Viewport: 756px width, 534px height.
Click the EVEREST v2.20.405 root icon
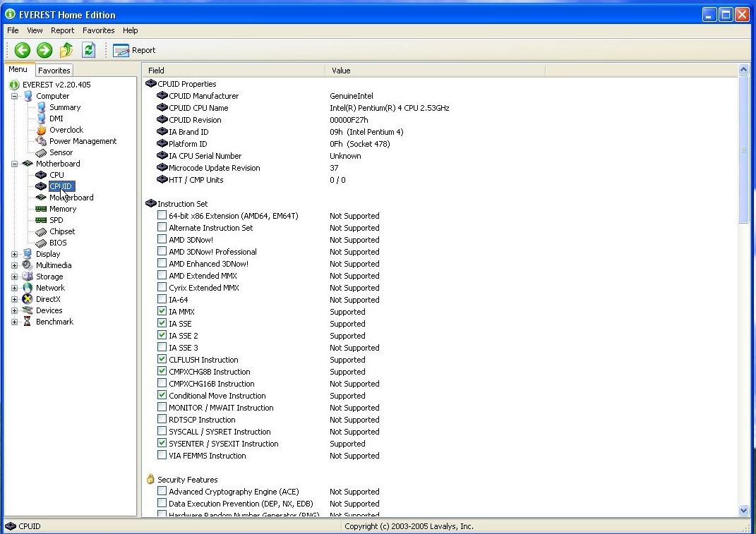[14, 85]
